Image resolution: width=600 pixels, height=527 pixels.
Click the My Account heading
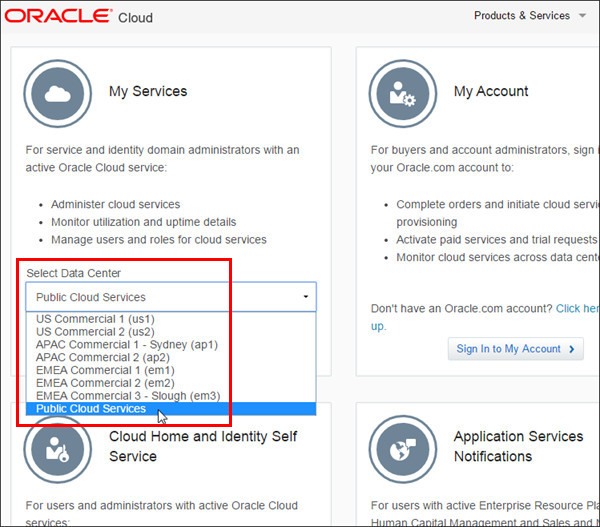click(491, 91)
